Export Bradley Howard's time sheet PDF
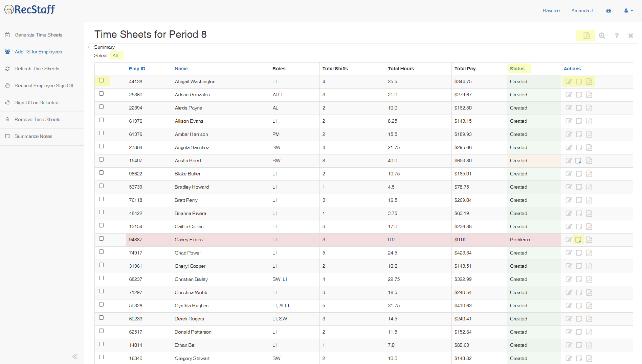The image size is (642, 364). pos(589,187)
